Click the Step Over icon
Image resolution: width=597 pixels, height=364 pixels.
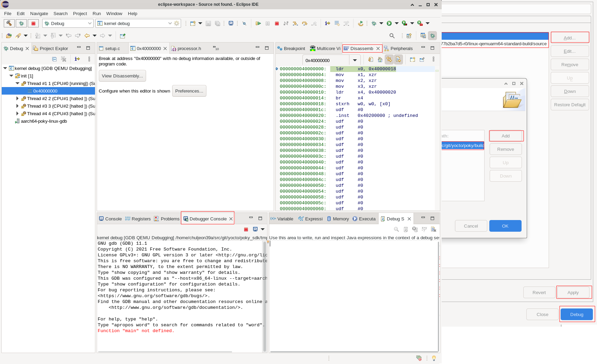(x=305, y=23)
